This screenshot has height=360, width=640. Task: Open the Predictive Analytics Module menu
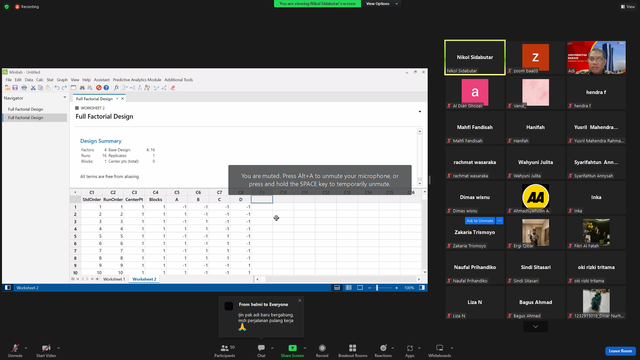[x=137, y=80]
